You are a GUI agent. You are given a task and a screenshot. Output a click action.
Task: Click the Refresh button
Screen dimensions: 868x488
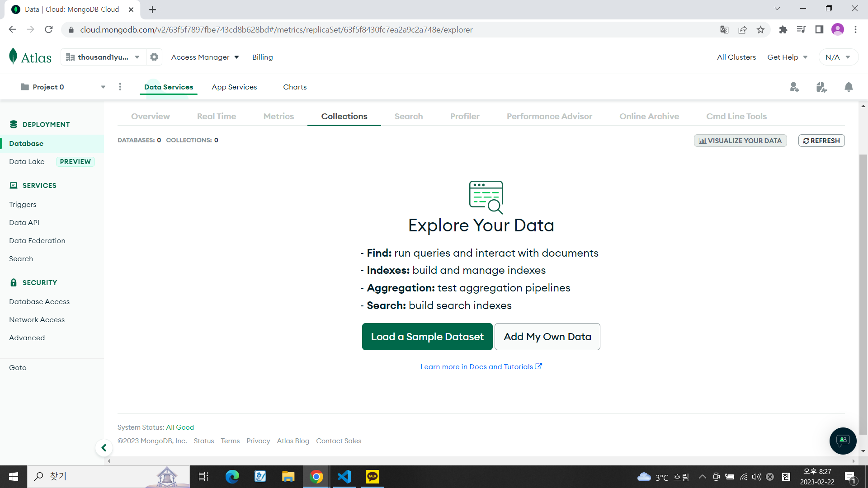[x=821, y=141]
